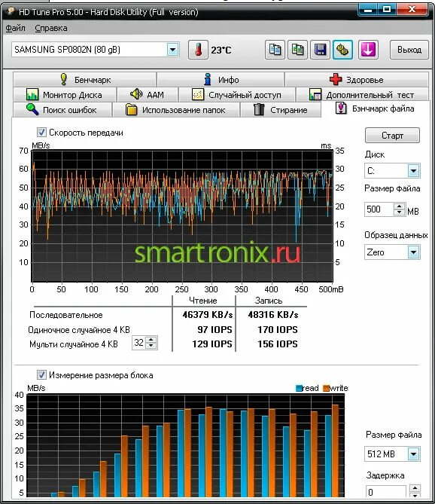Increase the Задержка delay value
Image resolution: width=435 pixels, height=504 pixels.
click(x=415, y=489)
